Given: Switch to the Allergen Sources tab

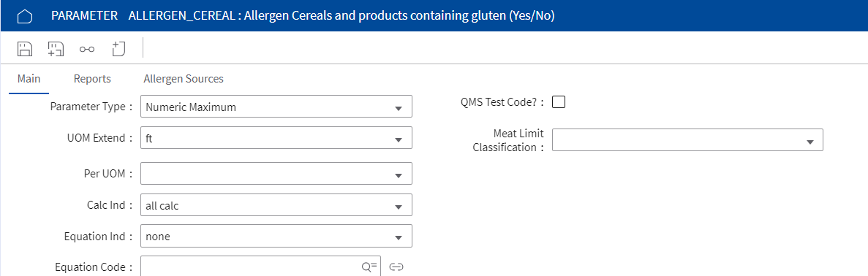Looking at the screenshot, I should coord(184,79).
